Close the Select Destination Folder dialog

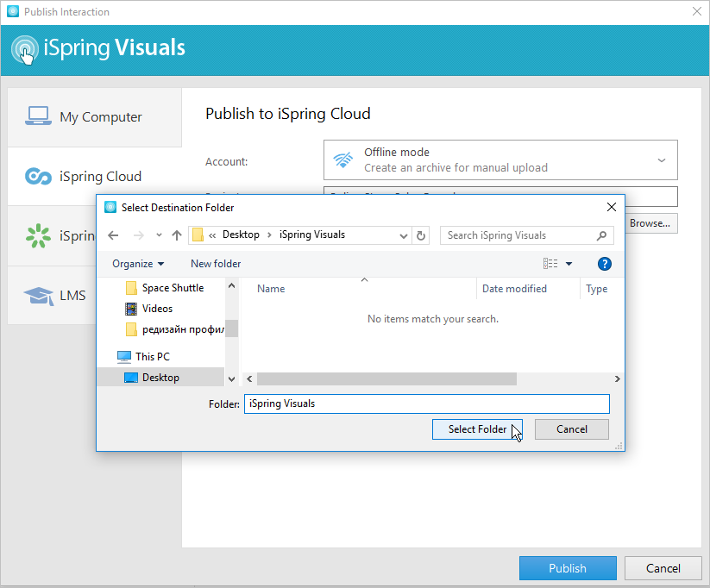(x=612, y=207)
